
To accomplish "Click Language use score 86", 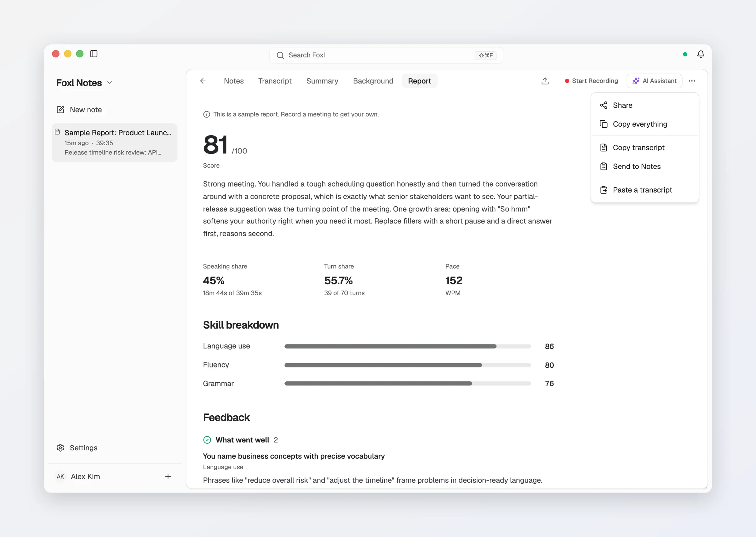I will (x=549, y=347).
